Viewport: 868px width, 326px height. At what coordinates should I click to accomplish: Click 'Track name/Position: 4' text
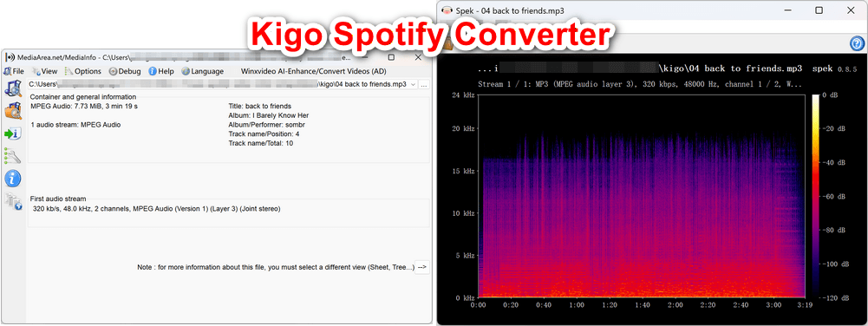264,134
